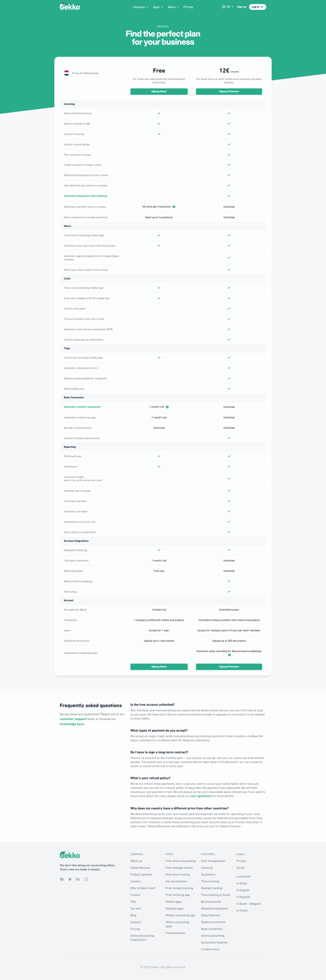Image resolution: width=326 pixels, height=980 pixels.
Task: Click Signup Premium under the 12€ price
Action: pyautogui.click(x=229, y=91)
